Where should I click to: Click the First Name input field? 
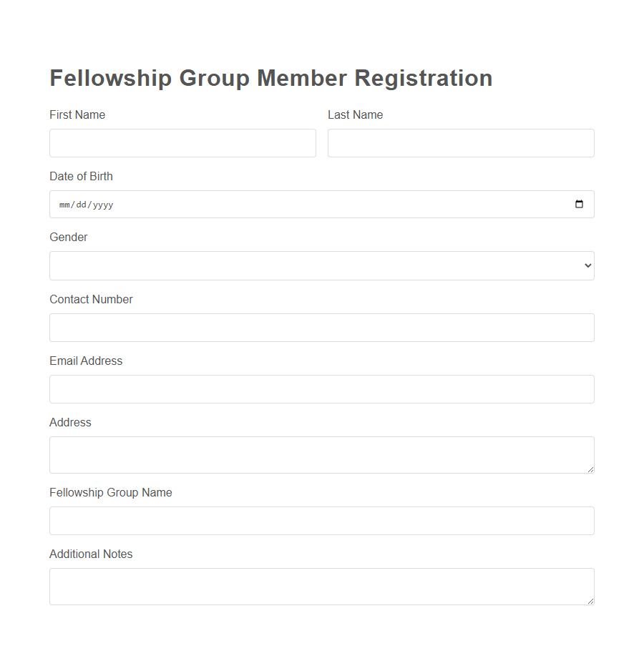(x=182, y=143)
